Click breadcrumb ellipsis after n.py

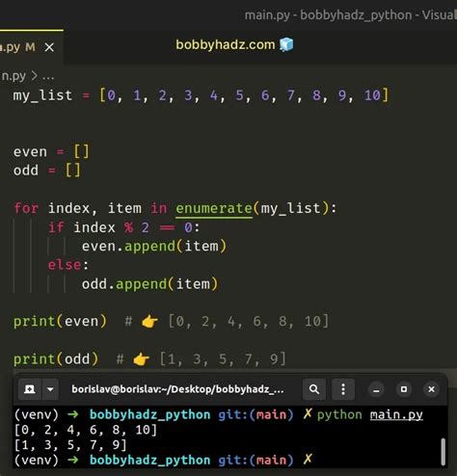[x=48, y=76]
